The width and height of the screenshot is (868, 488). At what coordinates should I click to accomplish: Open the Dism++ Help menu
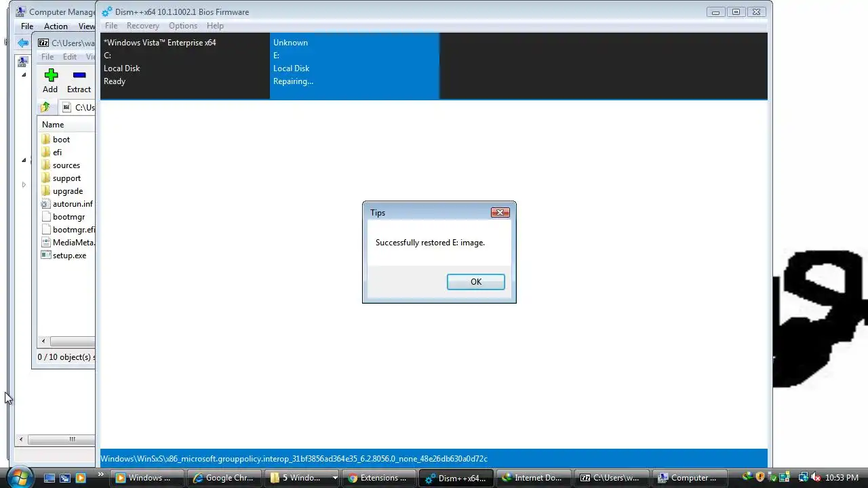pos(215,26)
